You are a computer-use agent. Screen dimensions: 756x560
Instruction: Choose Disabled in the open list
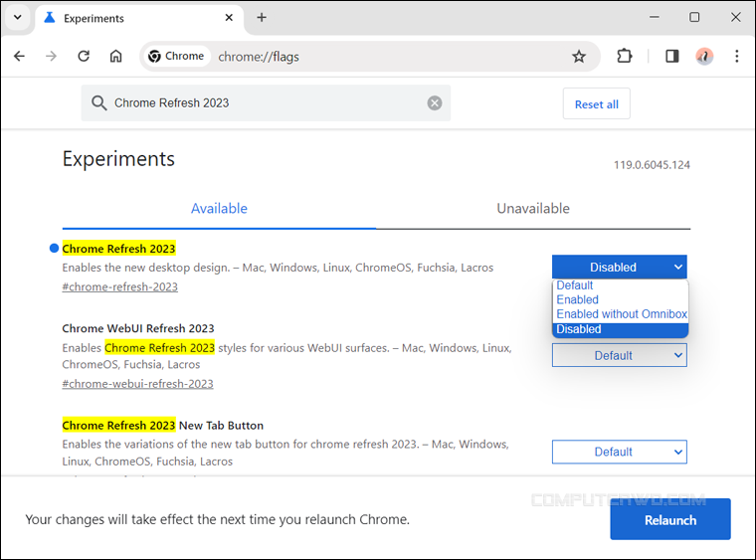pyautogui.click(x=620, y=329)
